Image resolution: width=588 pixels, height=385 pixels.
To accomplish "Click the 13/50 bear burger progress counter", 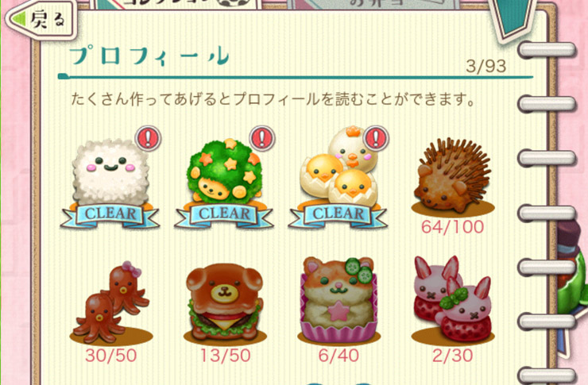I will coord(225,356).
